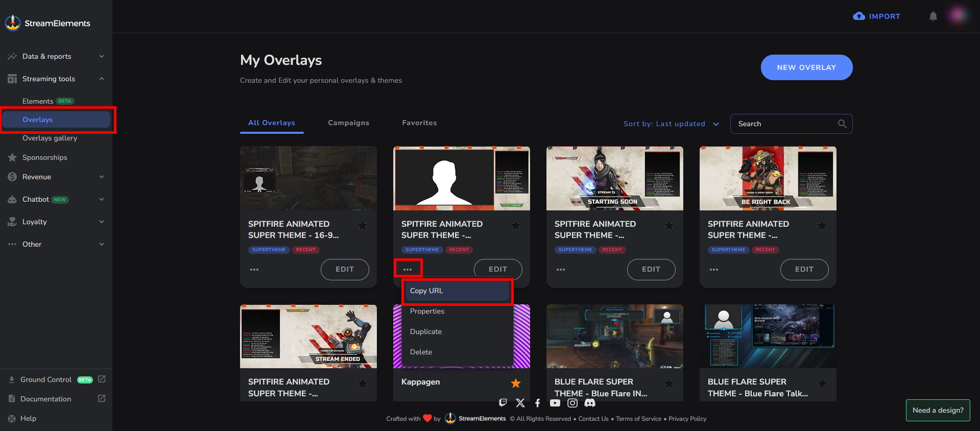980x431 pixels.
Task: Click the StreamElements logo in sidebar
Action: point(47,23)
